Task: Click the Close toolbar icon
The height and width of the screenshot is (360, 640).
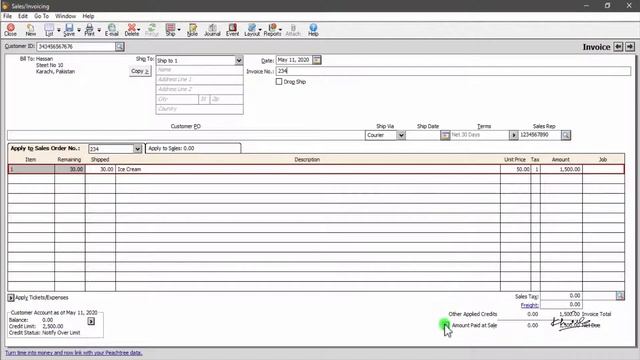Action: pos(11,30)
